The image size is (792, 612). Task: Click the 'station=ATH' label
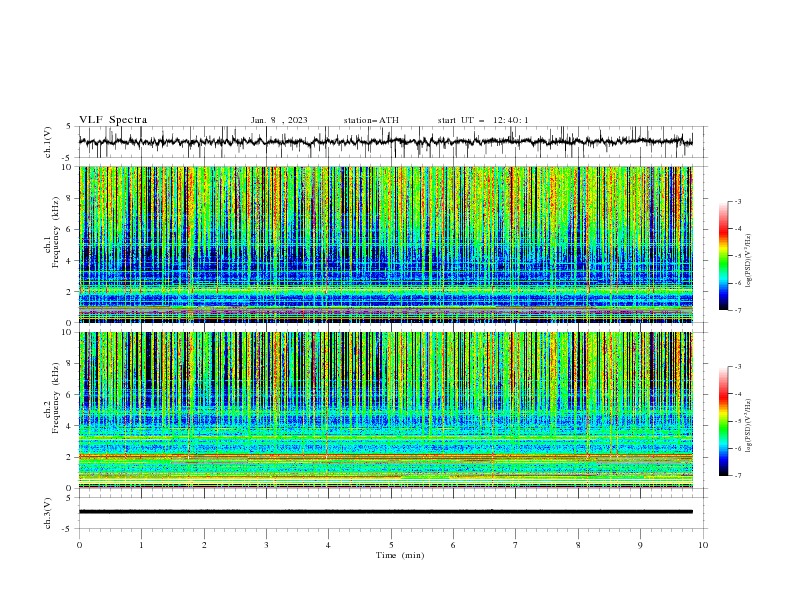point(371,120)
